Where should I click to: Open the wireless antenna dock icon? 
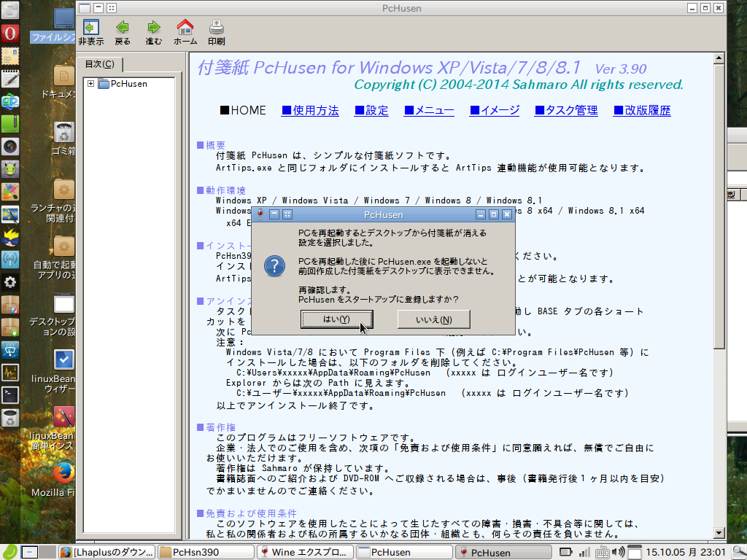(x=10, y=260)
